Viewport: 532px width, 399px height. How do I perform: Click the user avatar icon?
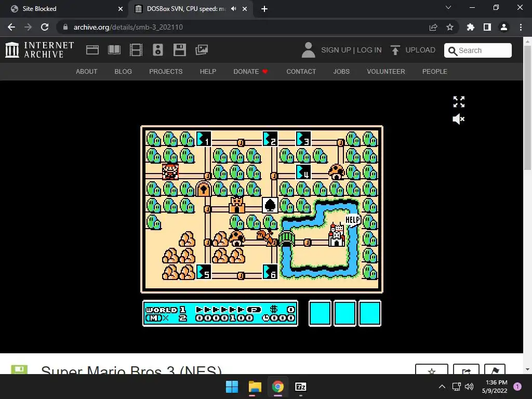[x=308, y=50]
